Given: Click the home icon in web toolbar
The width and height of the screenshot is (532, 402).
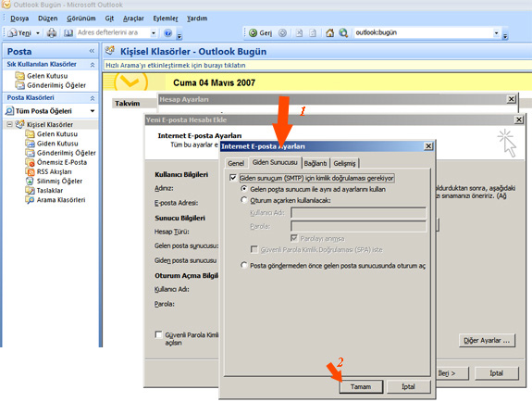Looking at the screenshot, I should coord(329,33).
